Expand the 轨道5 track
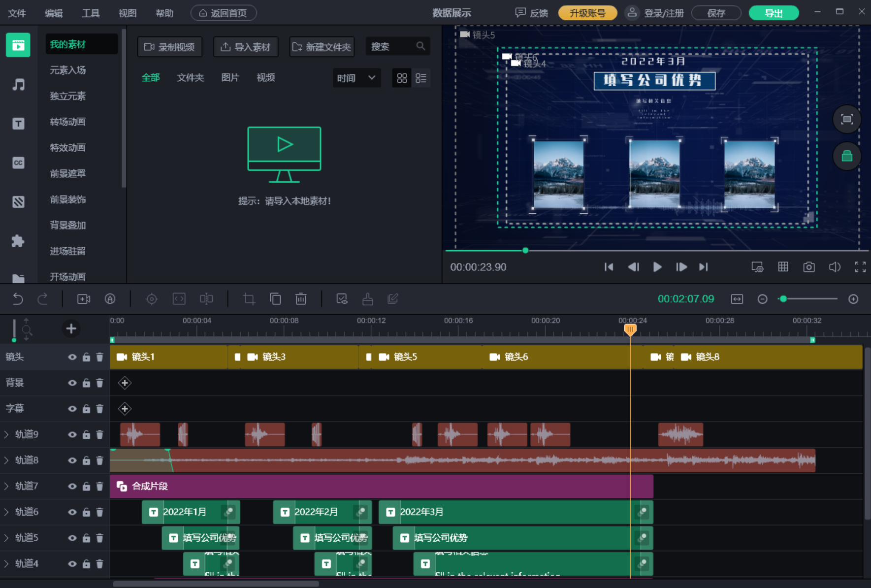Viewport: 871px width, 588px height. click(6, 538)
